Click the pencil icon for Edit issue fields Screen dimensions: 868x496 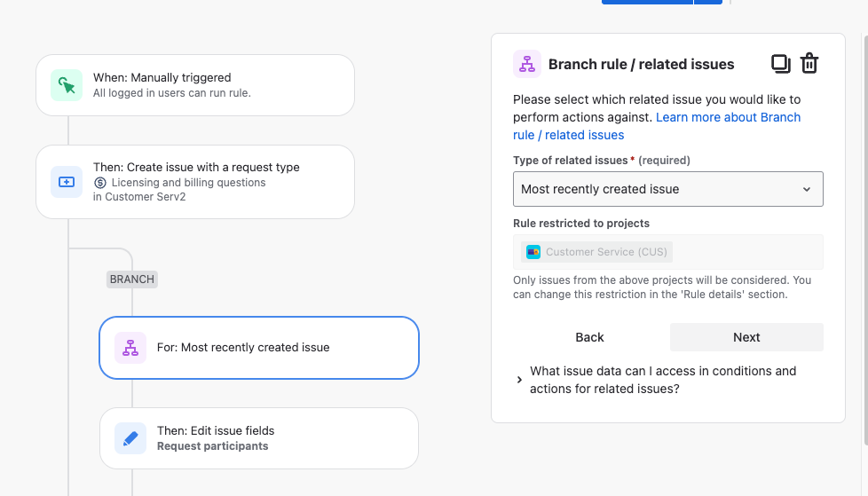tap(130, 438)
